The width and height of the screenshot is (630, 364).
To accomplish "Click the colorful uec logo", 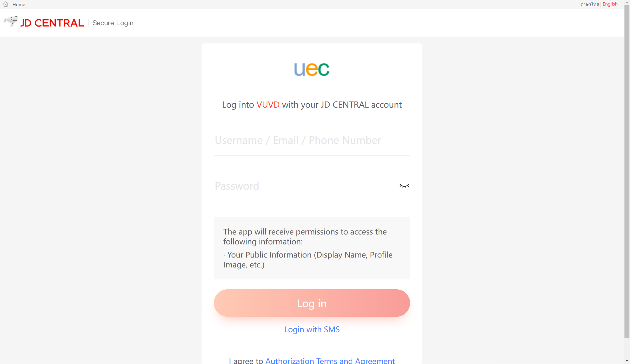I will (312, 69).
